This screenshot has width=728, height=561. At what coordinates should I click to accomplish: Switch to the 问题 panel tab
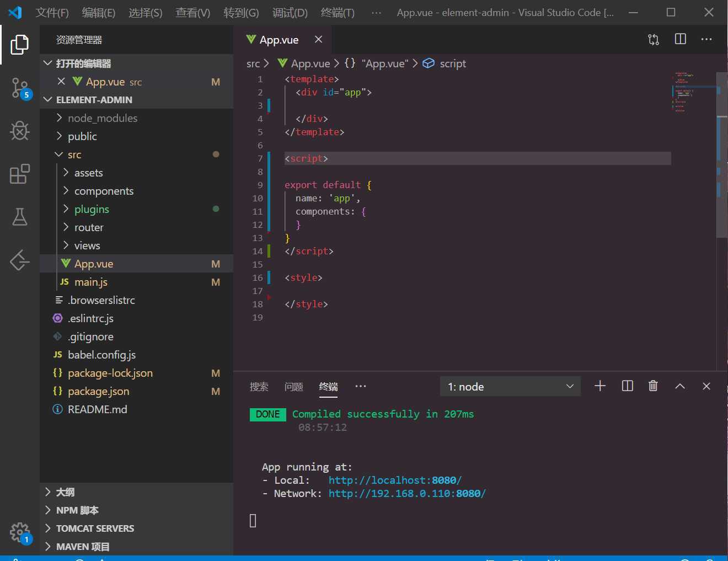point(294,387)
